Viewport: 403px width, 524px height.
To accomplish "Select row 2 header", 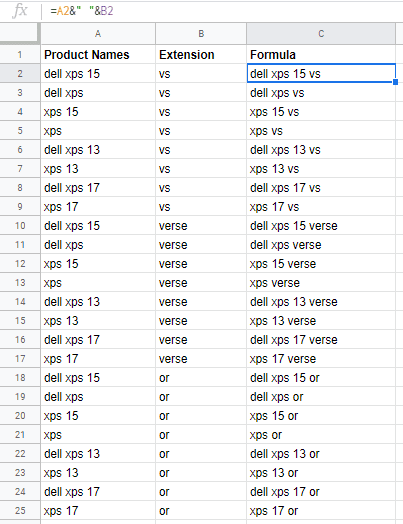I will (20, 74).
